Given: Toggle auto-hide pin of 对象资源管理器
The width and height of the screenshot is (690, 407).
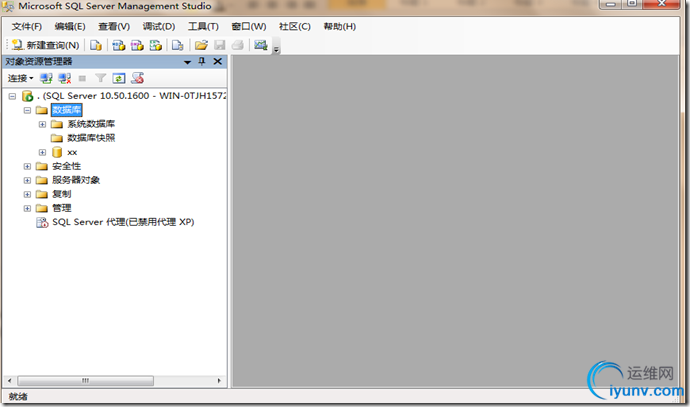Looking at the screenshot, I should tap(202, 61).
